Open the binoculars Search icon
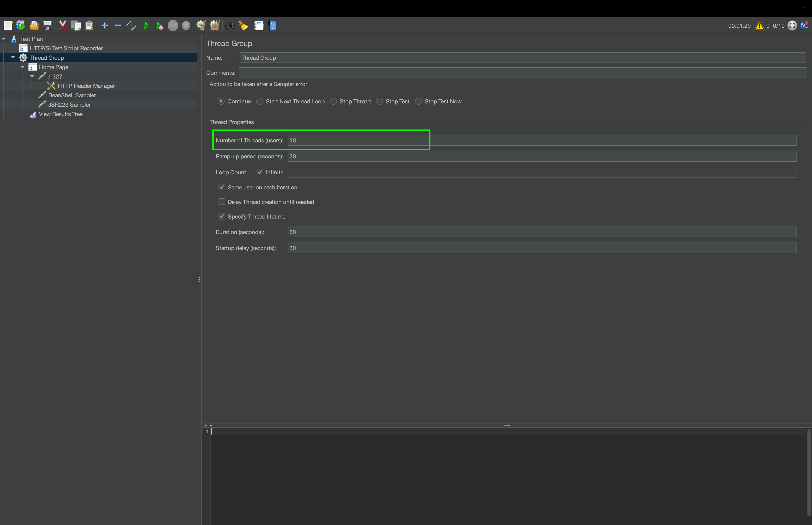This screenshot has height=525, width=812. 230,26
